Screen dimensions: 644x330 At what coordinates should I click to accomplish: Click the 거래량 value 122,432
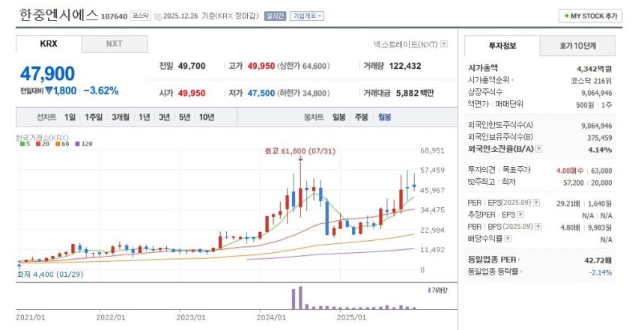tap(405, 66)
